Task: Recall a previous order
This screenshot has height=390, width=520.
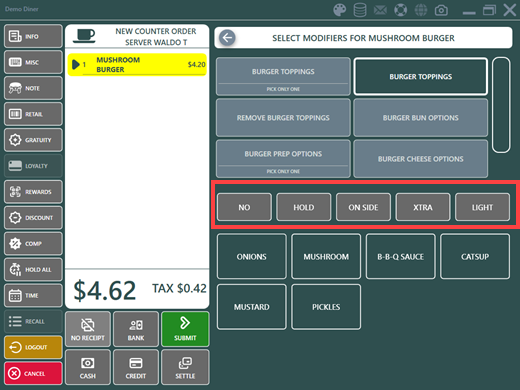Action: tap(33, 321)
